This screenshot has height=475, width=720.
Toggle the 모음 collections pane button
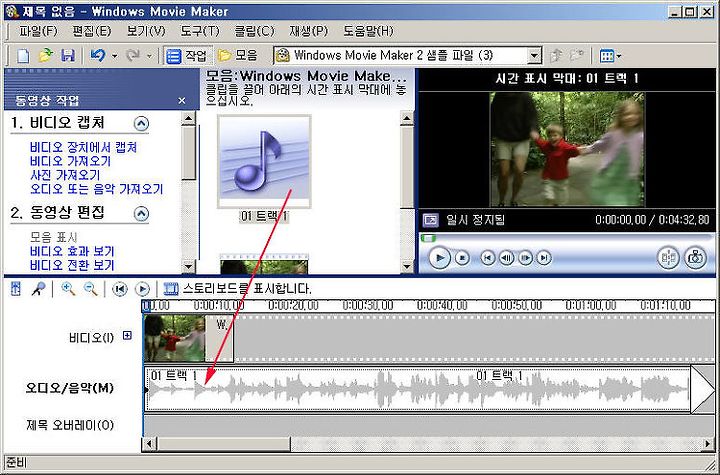(x=238, y=56)
